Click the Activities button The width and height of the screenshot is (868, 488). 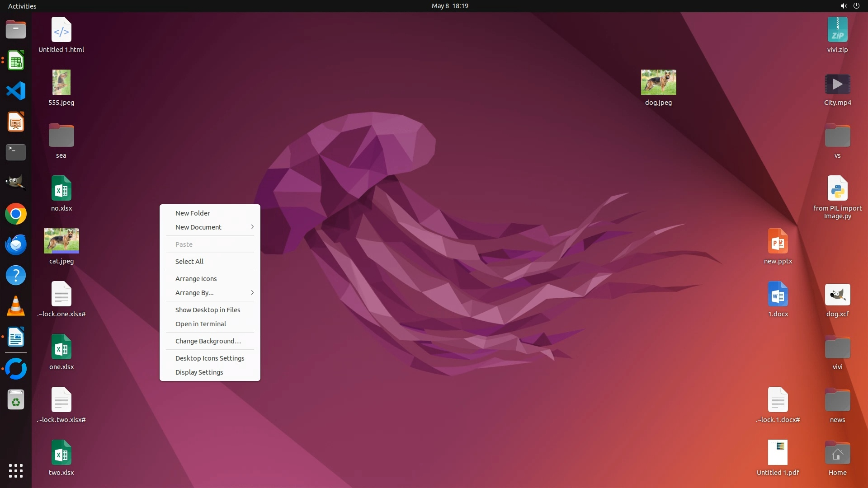tap(22, 6)
